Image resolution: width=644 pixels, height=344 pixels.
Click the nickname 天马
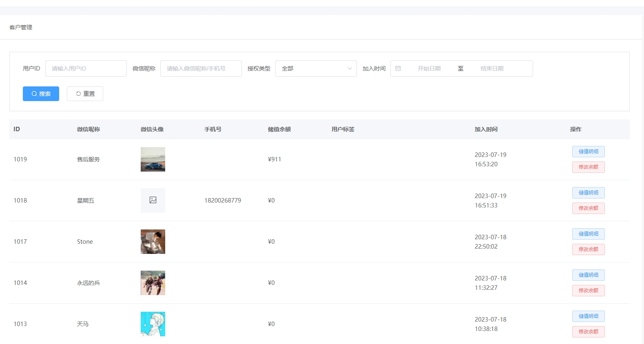coord(83,324)
